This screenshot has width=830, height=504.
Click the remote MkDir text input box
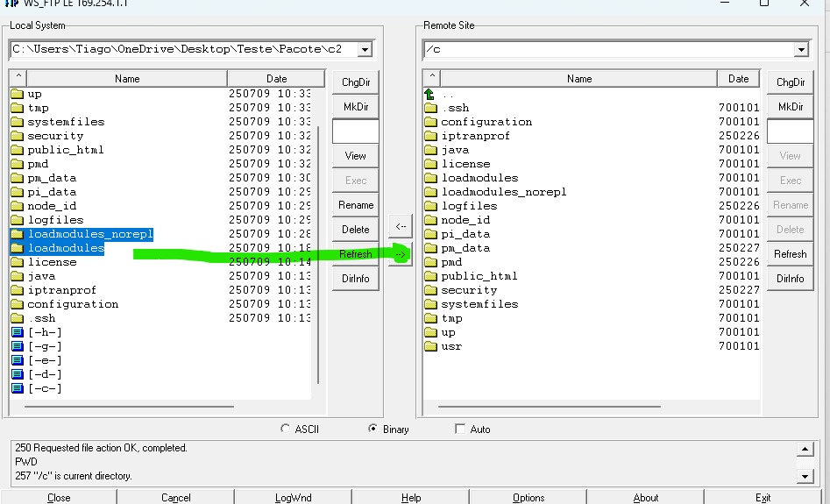[790, 131]
